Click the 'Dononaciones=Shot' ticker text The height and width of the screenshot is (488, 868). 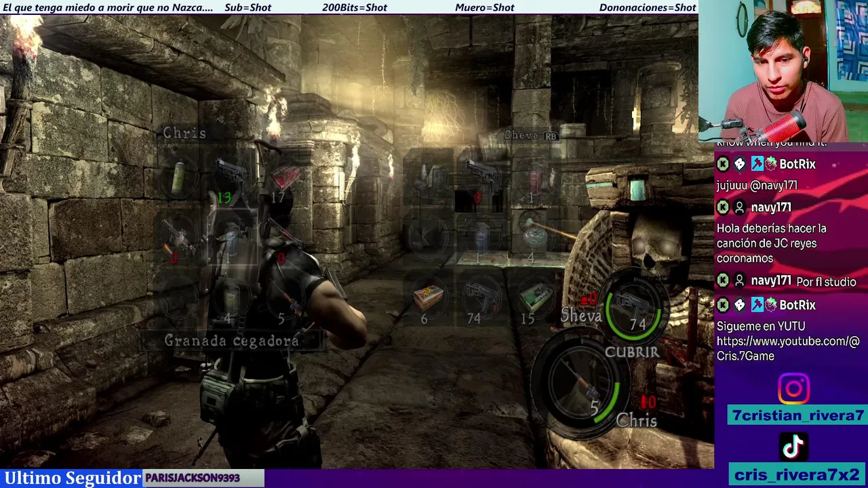click(648, 7)
